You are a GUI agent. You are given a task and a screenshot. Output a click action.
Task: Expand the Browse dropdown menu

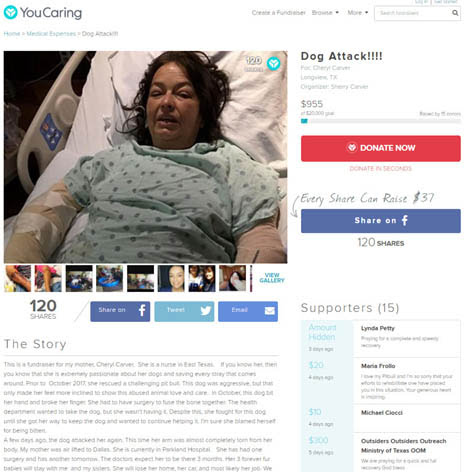[x=325, y=13]
